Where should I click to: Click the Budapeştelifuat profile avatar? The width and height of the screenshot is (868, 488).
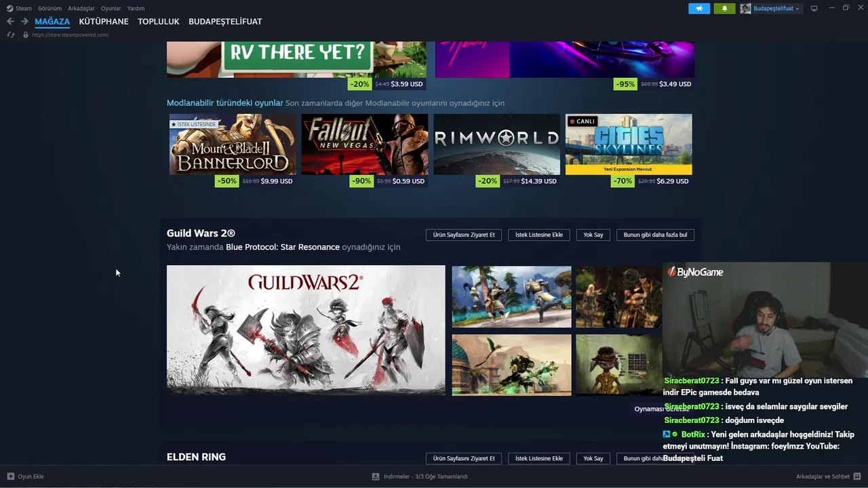click(x=745, y=8)
